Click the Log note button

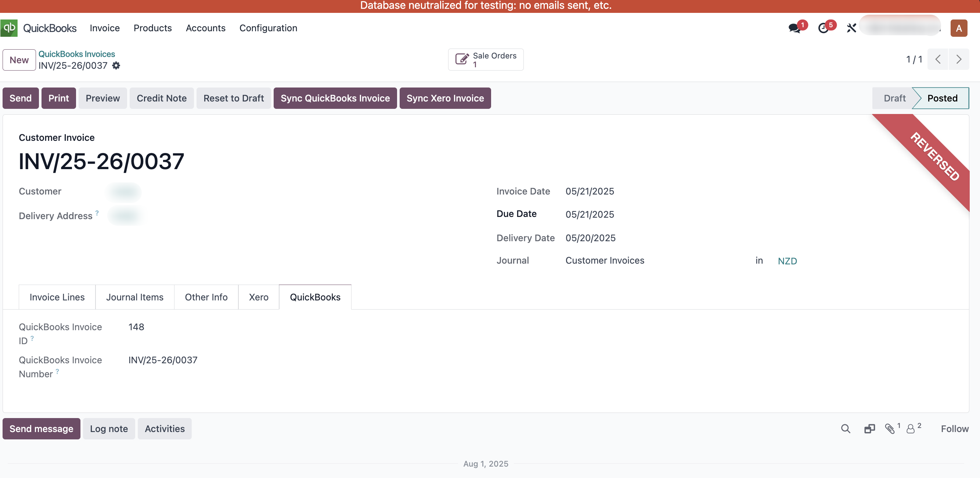109,429
